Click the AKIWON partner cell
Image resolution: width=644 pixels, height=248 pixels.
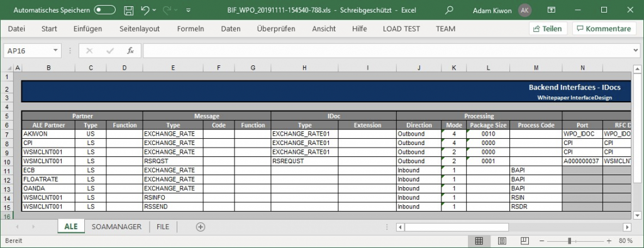tap(48, 134)
